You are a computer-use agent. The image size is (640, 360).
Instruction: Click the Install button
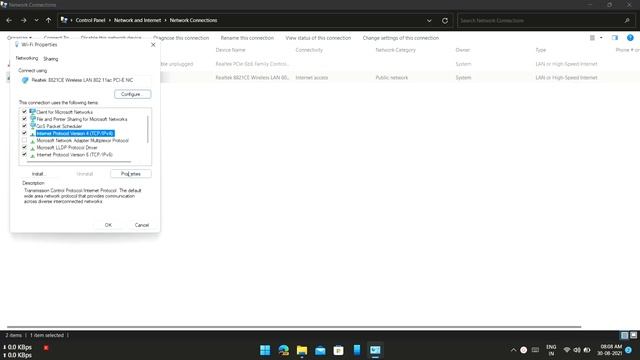pyautogui.click(x=38, y=174)
